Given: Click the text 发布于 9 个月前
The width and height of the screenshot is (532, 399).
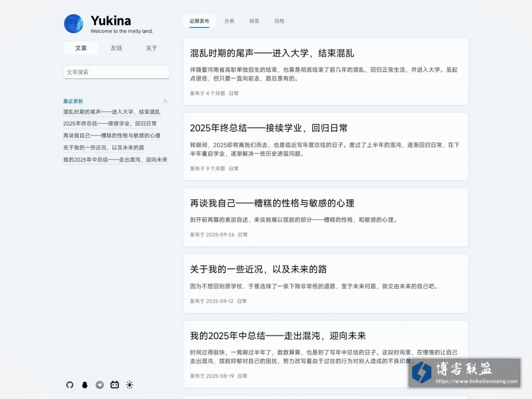Looking at the screenshot, I should tap(207, 168).
